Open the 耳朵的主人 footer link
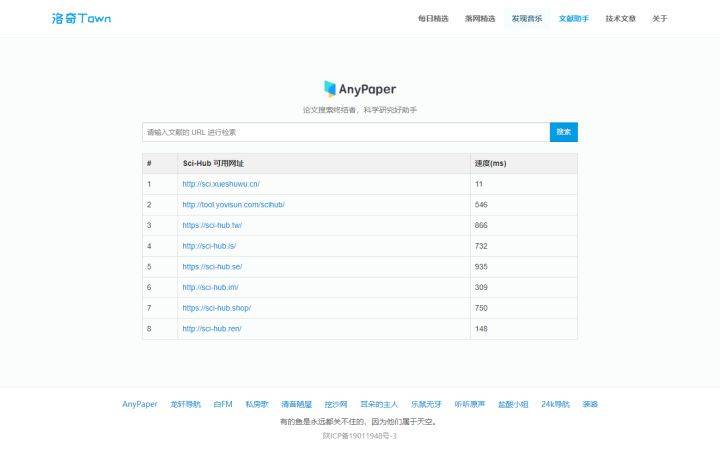This screenshot has width=720, height=451. coord(379,404)
